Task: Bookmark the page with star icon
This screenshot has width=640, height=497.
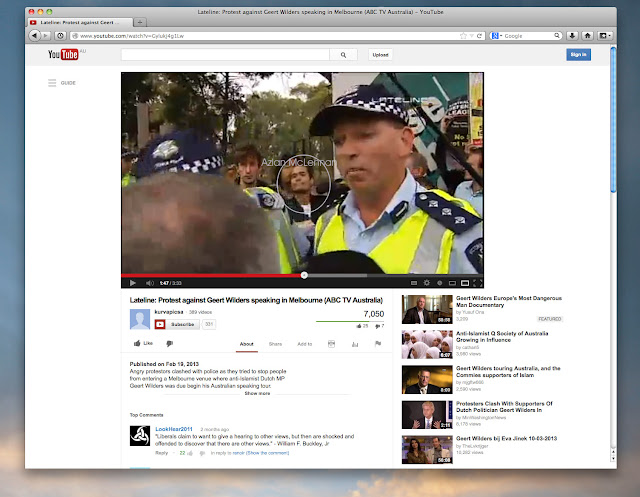Action: tap(463, 36)
